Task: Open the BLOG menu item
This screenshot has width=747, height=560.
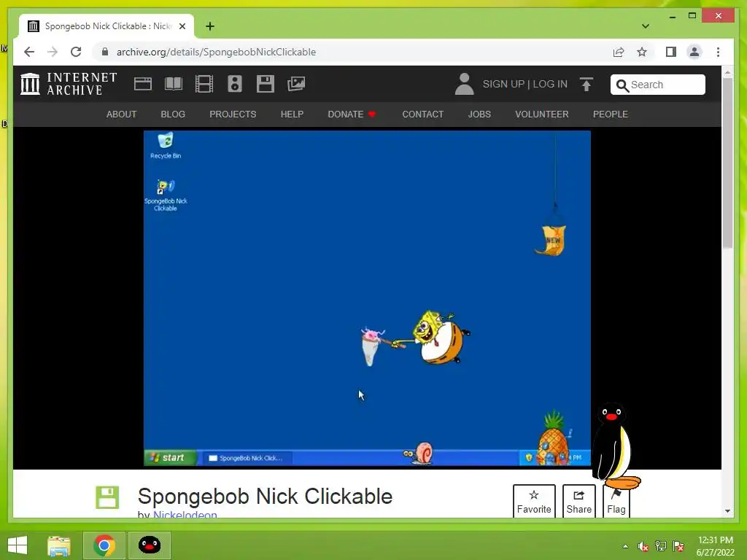Action: click(x=173, y=114)
